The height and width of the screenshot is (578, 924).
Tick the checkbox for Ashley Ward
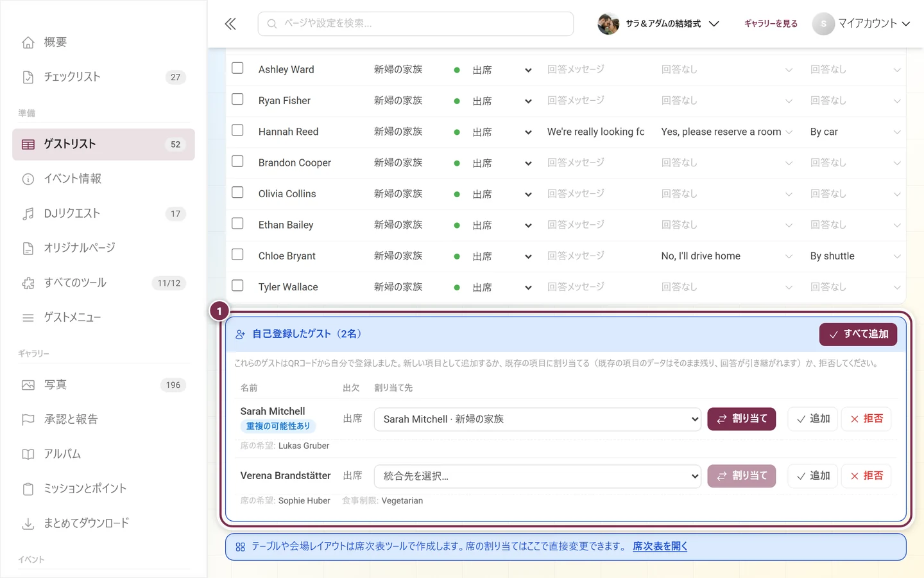pyautogui.click(x=237, y=68)
